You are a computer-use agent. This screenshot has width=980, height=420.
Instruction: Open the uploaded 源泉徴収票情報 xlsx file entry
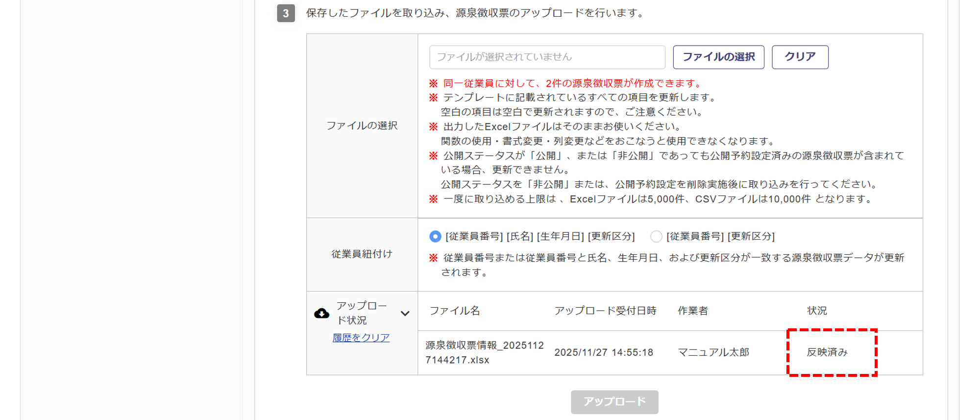tap(484, 352)
